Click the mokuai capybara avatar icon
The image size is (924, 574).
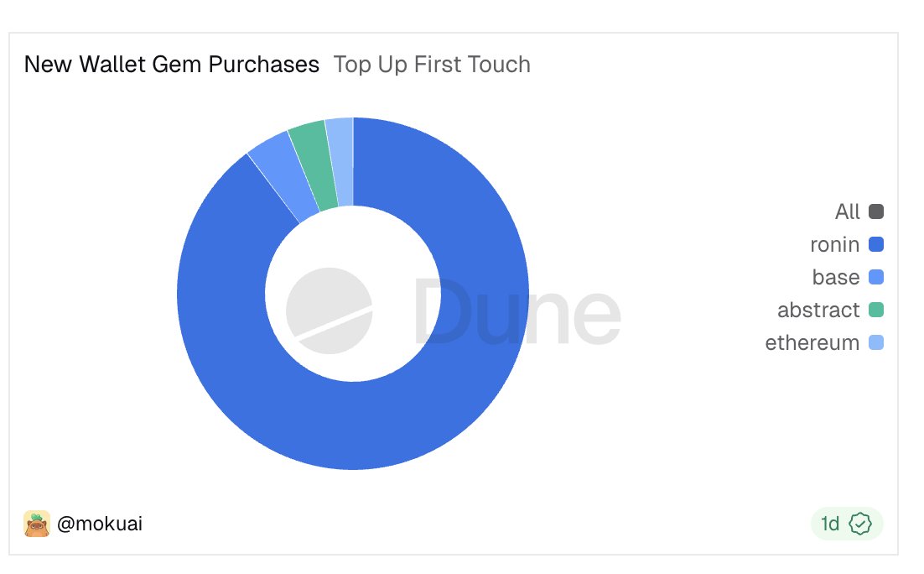pos(37,524)
